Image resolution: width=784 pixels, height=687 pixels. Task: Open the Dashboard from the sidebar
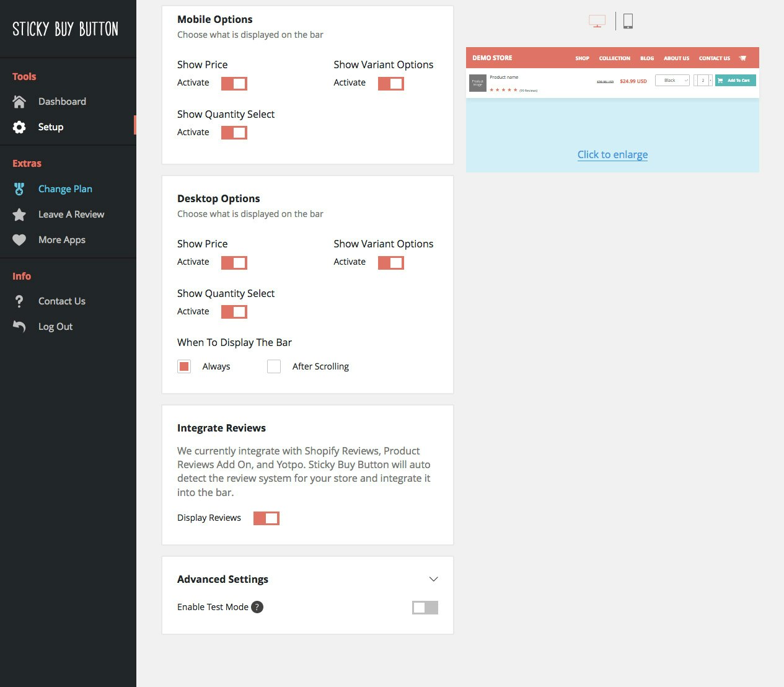(62, 101)
